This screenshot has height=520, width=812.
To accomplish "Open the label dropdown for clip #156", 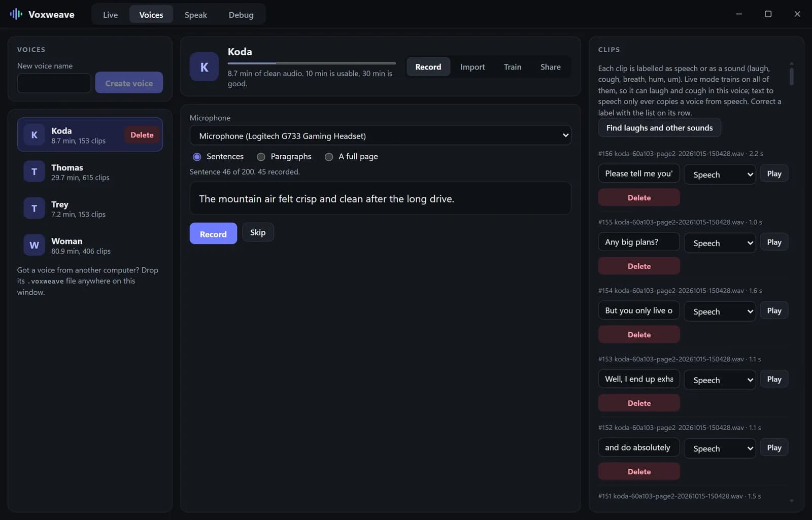I will coord(720,175).
